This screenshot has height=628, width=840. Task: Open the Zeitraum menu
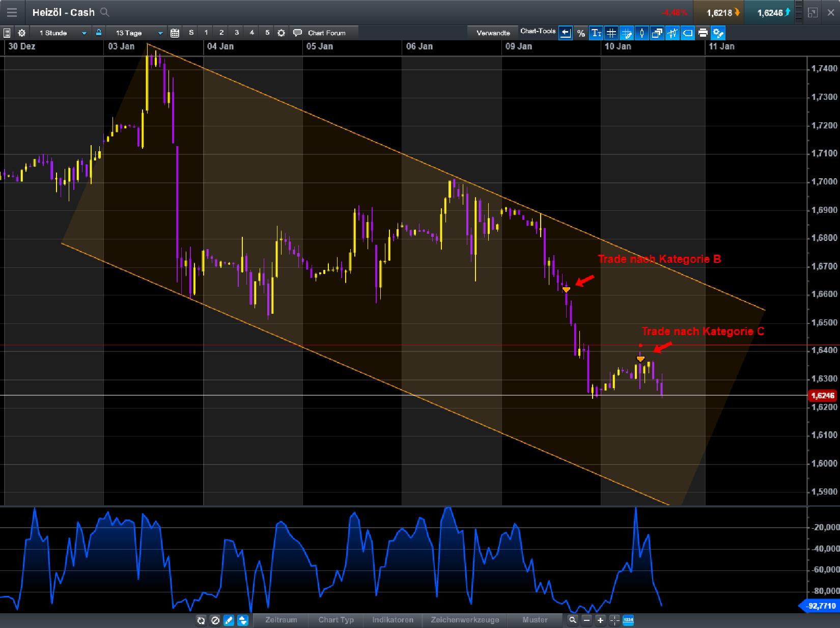[281, 620]
